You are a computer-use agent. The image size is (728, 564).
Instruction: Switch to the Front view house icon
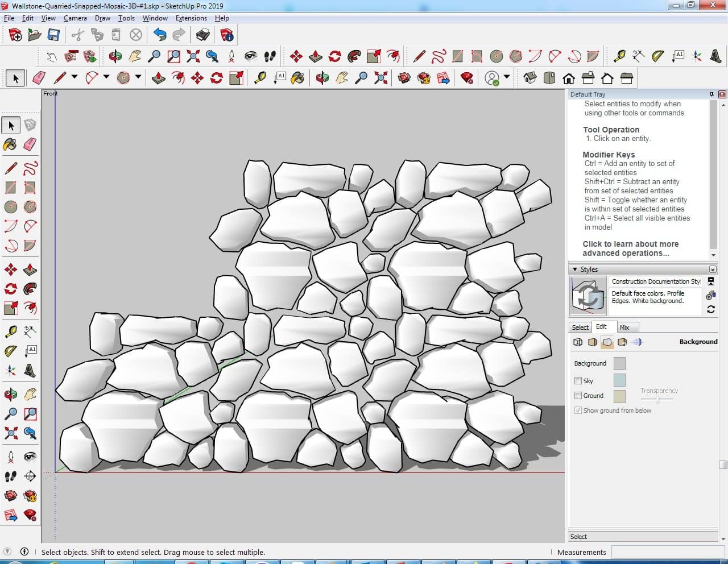tap(569, 78)
